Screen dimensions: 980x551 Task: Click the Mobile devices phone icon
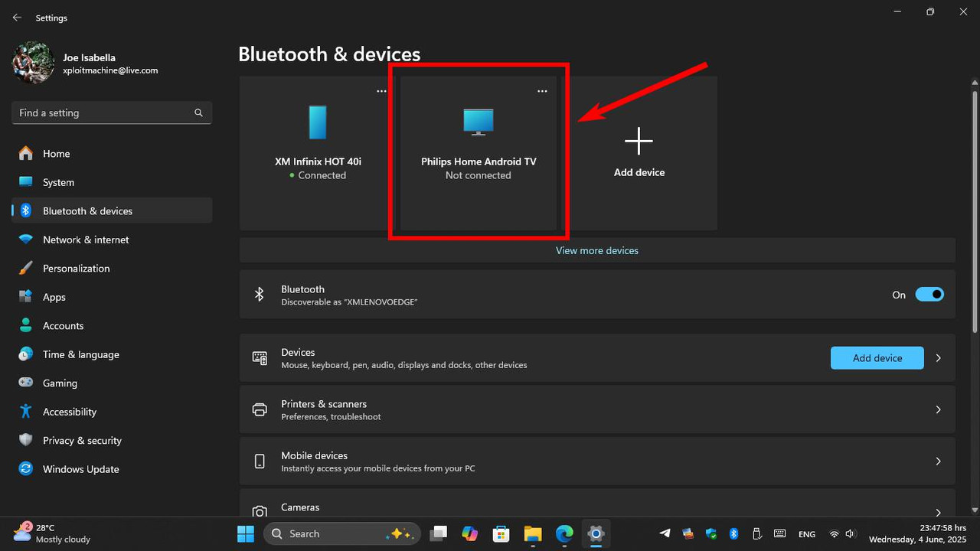pyautogui.click(x=260, y=461)
